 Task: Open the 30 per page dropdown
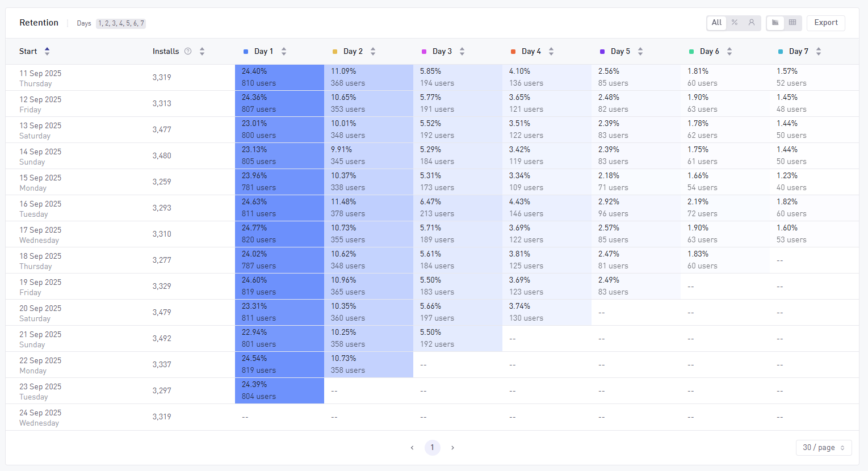tap(823, 448)
